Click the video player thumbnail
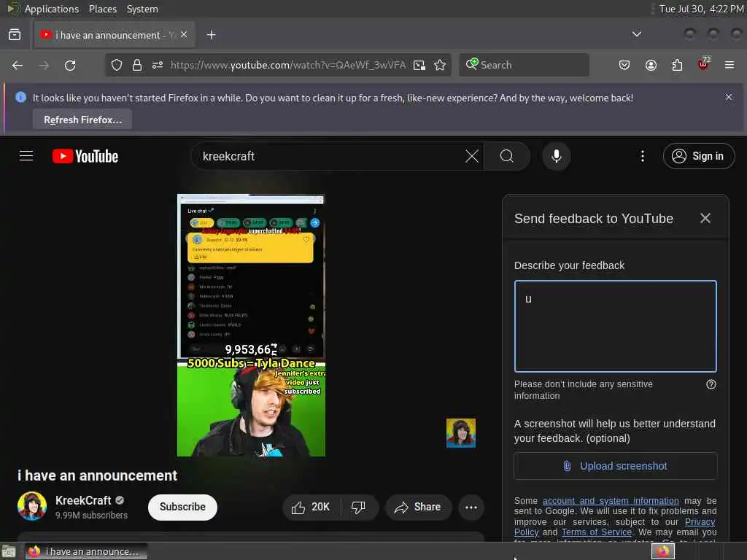747x560 pixels. pos(251,325)
